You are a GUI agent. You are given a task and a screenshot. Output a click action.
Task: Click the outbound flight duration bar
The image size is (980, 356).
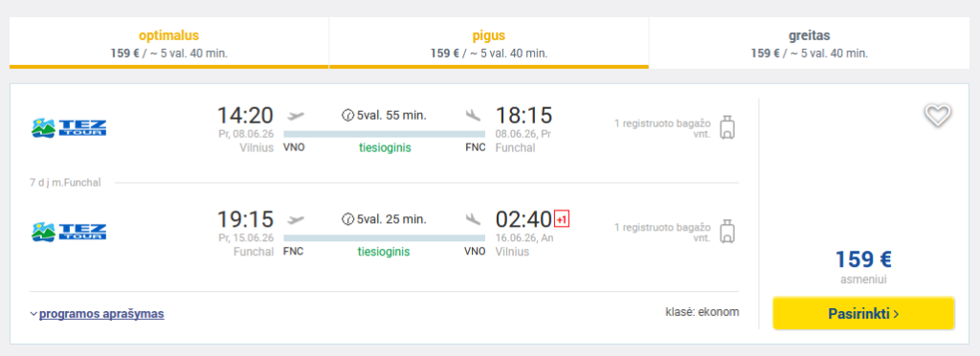384,134
